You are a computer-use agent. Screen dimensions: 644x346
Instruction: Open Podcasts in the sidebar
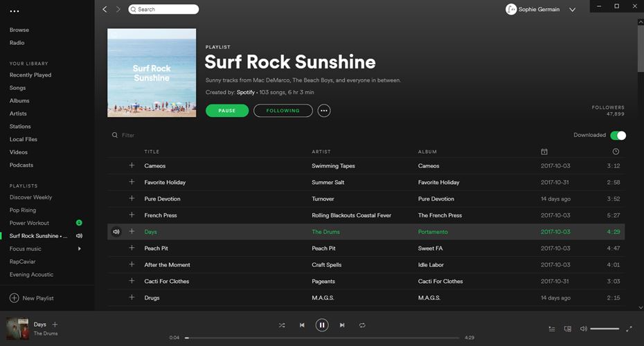click(x=21, y=165)
